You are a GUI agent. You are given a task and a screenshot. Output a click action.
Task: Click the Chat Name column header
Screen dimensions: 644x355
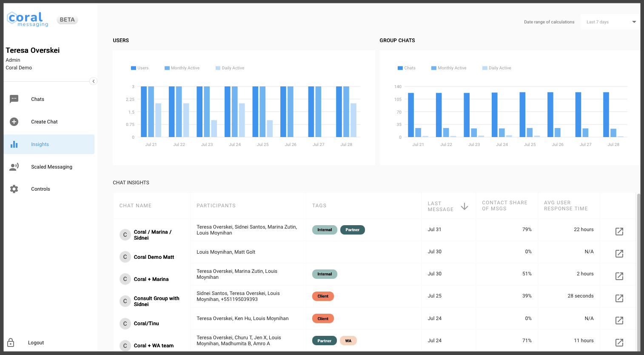pos(135,206)
